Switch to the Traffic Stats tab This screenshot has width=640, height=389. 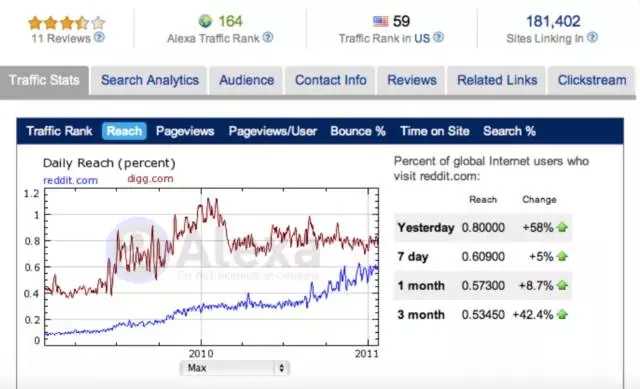[x=44, y=80]
